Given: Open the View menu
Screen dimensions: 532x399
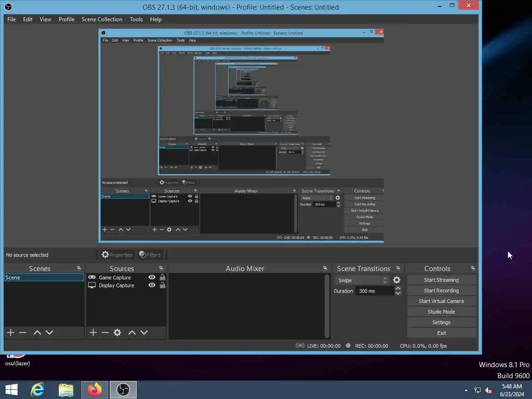Looking at the screenshot, I should click(45, 19).
